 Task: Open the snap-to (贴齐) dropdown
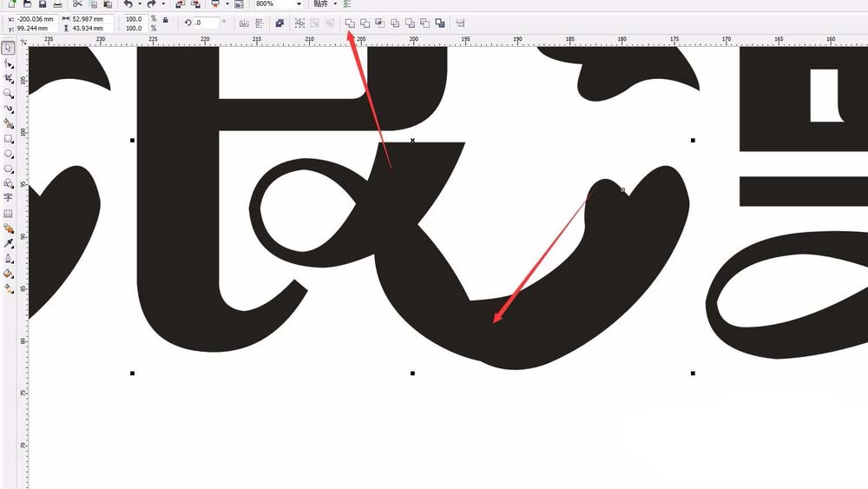point(335,3)
